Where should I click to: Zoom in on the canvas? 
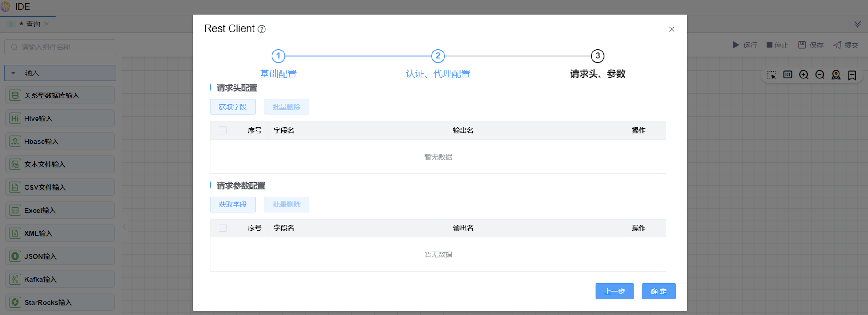804,75
